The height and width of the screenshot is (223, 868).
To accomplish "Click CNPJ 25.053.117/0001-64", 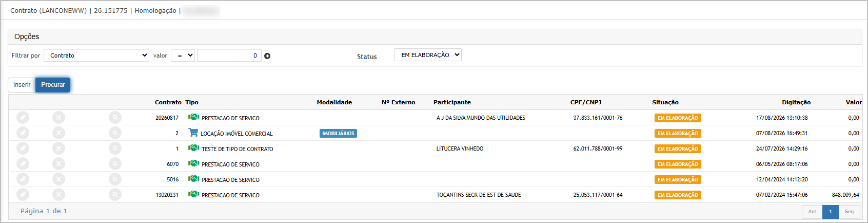I will [598, 195].
